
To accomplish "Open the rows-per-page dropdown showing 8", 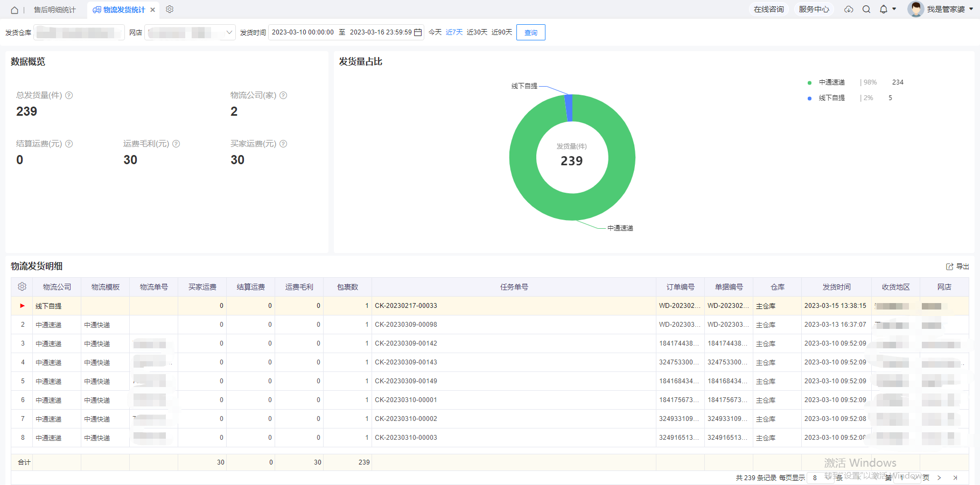I will coord(820,477).
